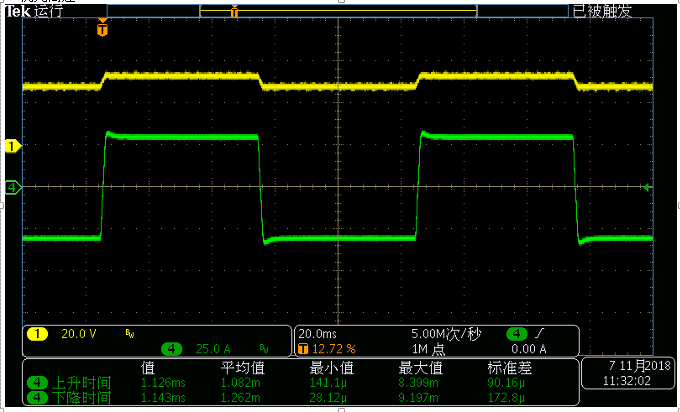Image resolution: width=680 pixels, height=412 pixels.
Task: Click the channel 4 ground marker on left edge
Action: 13,187
